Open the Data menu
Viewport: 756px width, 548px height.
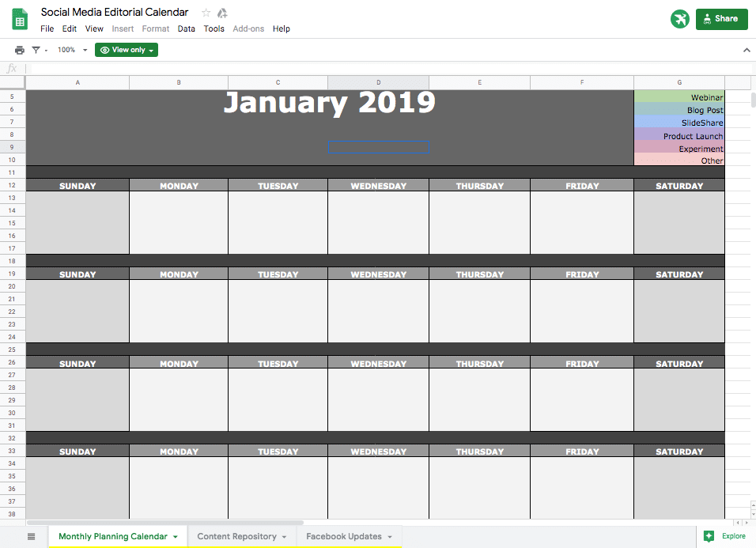[186, 28]
